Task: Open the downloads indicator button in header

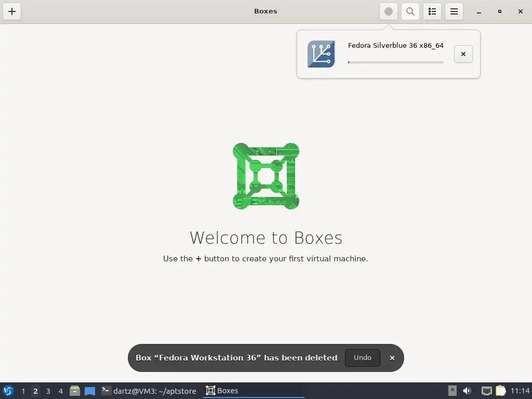Action: pos(389,11)
